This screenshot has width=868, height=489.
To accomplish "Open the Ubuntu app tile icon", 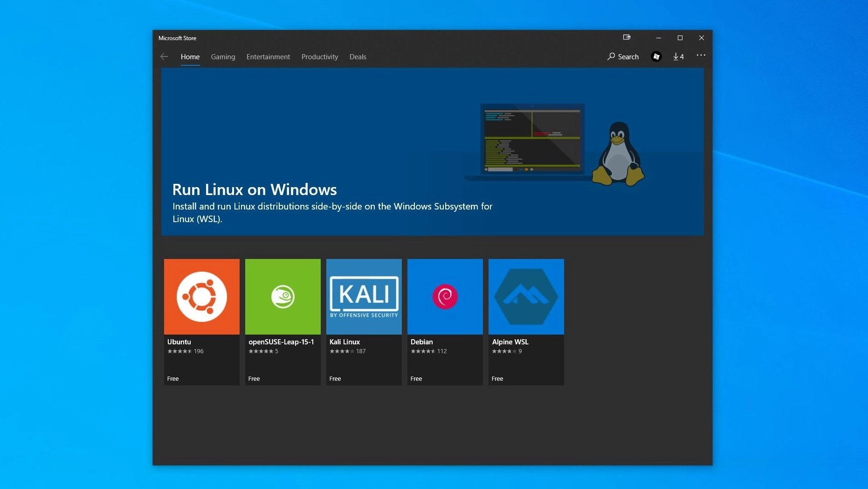I will pos(202,297).
